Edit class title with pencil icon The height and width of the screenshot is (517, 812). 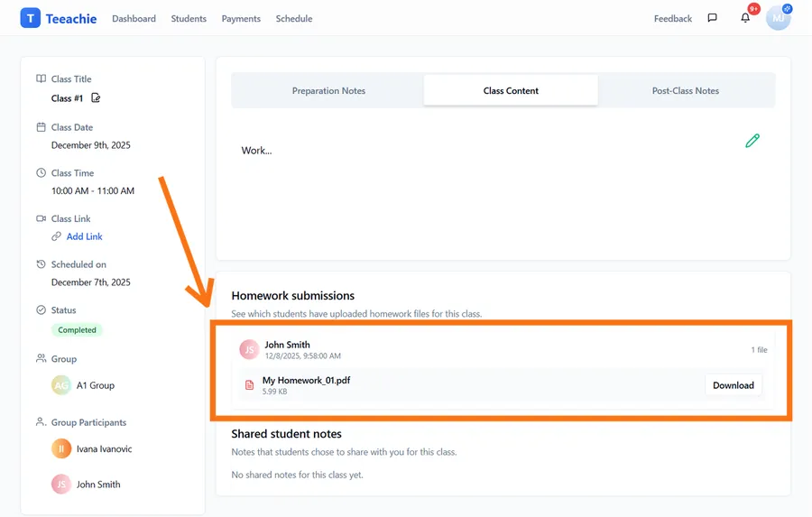tap(96, 98)
